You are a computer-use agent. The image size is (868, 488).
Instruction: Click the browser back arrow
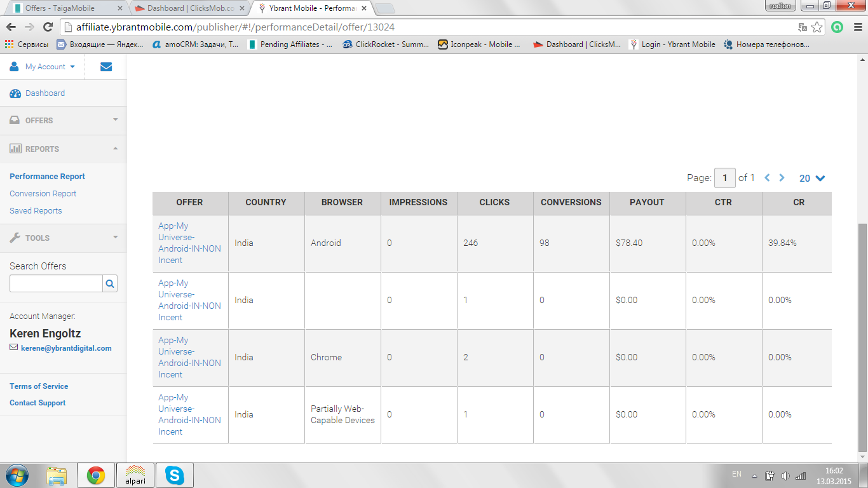(x=11, y=27)
